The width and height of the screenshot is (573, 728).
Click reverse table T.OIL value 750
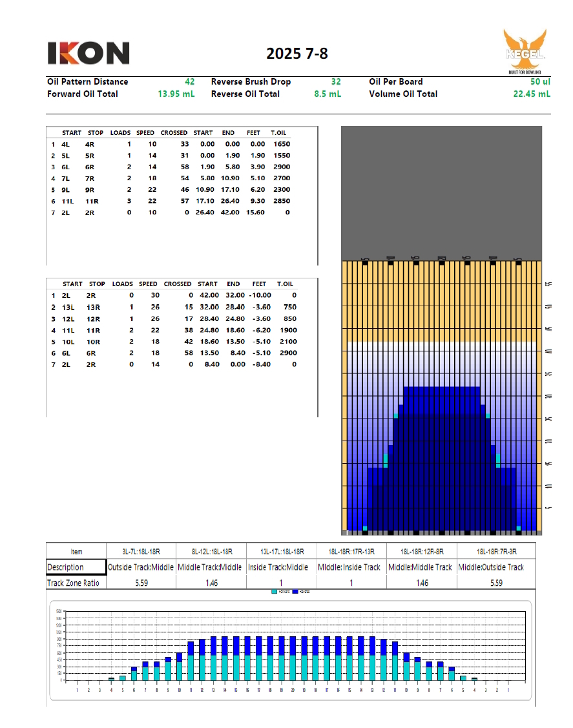tap(290, 307)
